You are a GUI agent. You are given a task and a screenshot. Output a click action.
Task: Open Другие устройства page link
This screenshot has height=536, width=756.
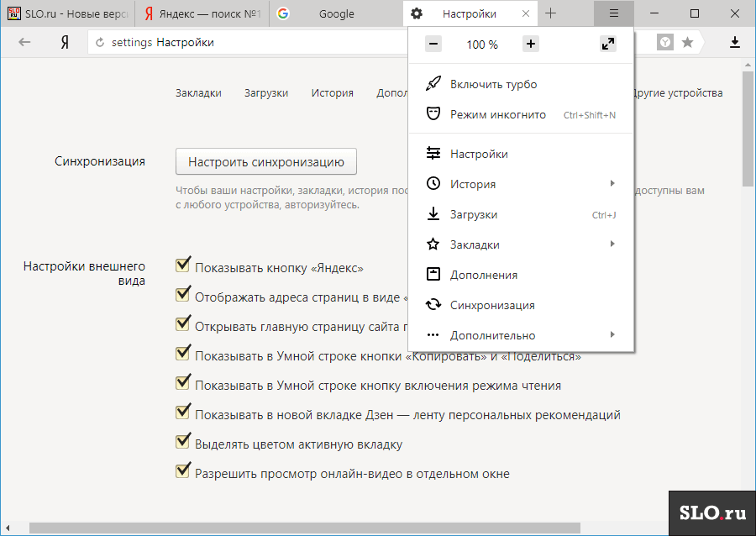point(679,93)
